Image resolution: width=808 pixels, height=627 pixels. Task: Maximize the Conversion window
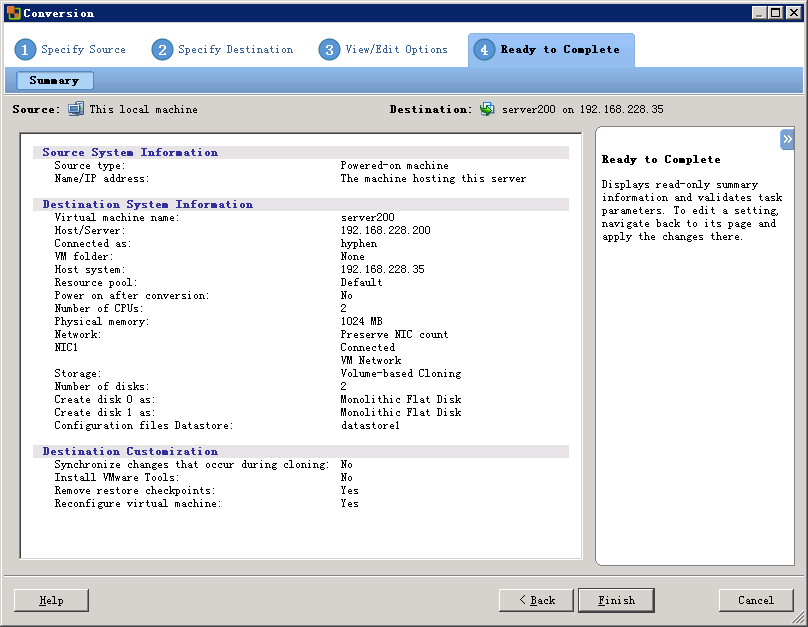[775, 13]
